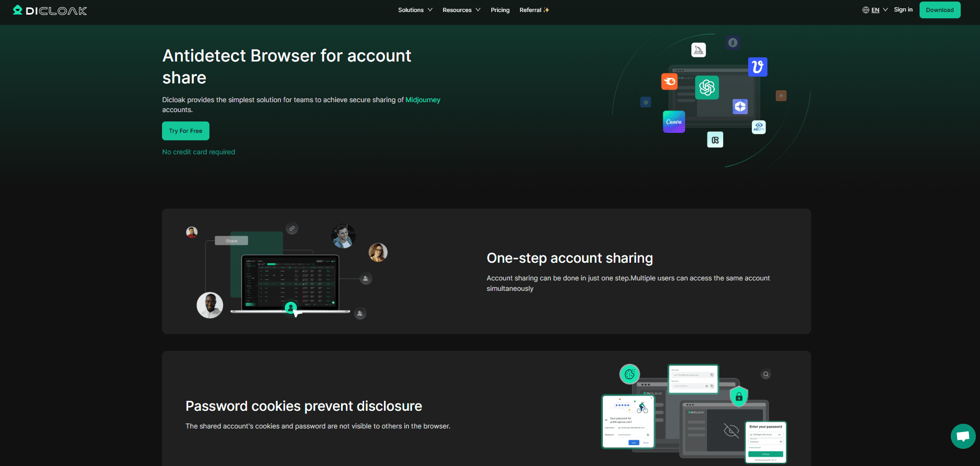The width and height of the screenshot is (980, 466).
Task: Click the woman with glasses avatar
Action: pyautogui.click(x=378, y=252)
